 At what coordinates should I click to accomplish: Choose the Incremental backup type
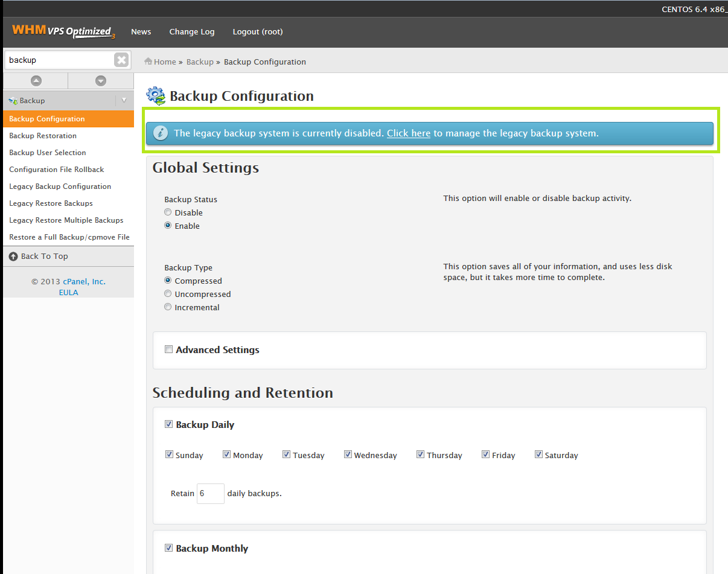click(168, 307)
